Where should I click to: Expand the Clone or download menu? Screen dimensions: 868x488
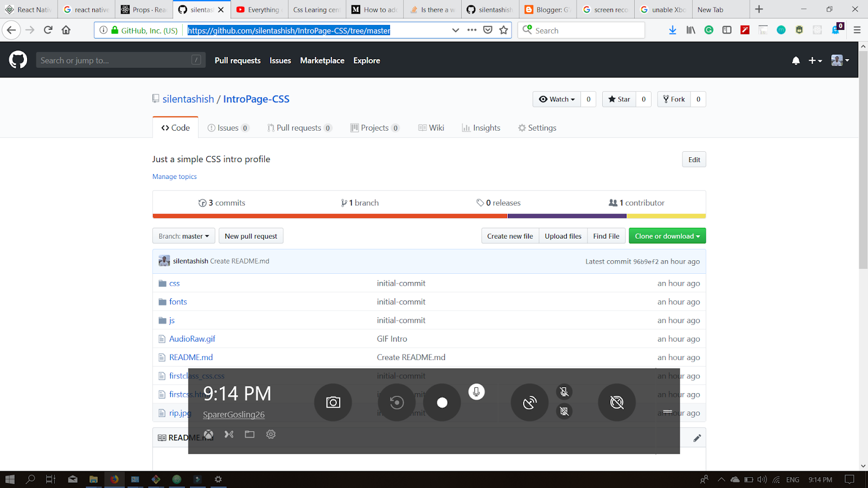pyautogui.click(x=667, y=235)
